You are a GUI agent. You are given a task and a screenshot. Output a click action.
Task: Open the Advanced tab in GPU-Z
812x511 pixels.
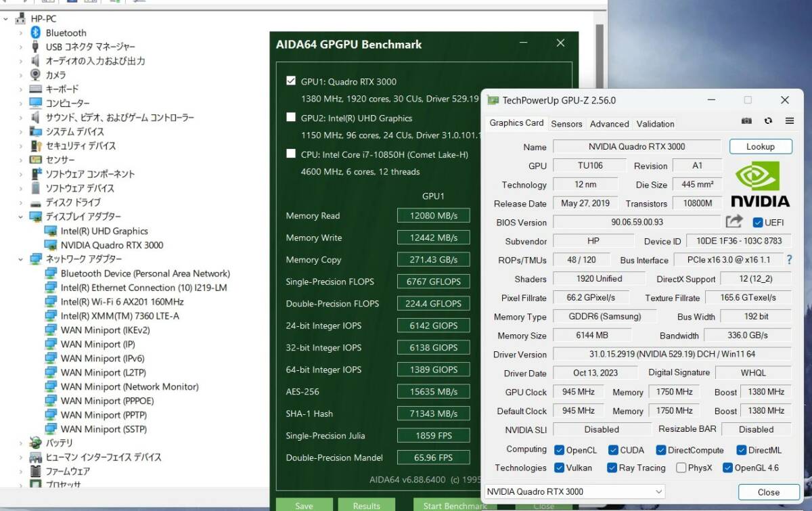pos(609,124)
